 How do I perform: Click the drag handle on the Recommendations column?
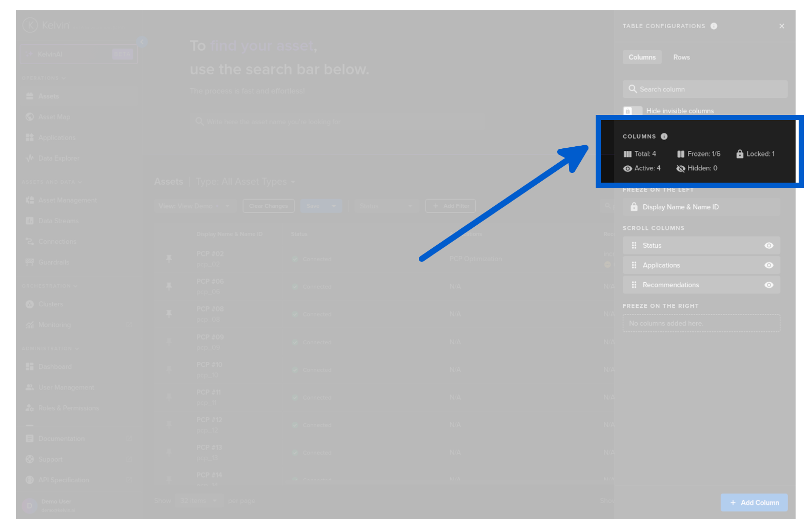pos(634,285)
